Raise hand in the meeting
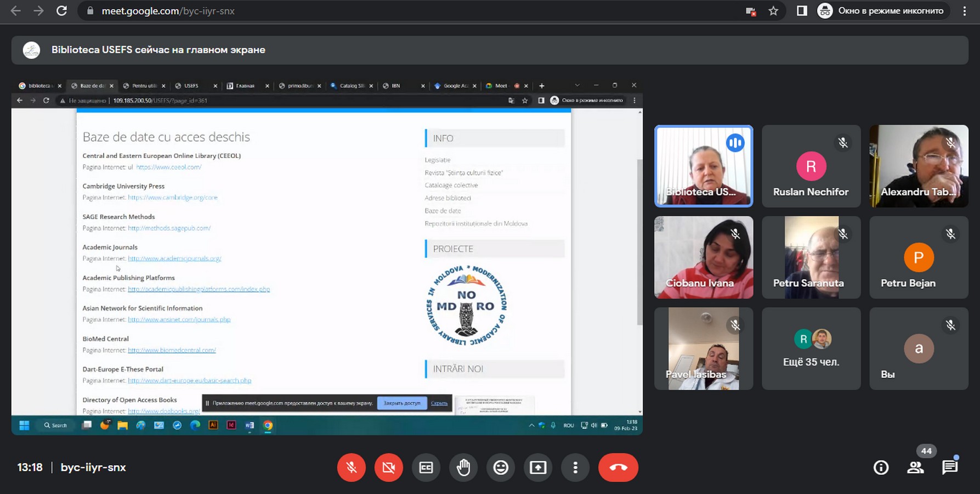Image resolution: width=980 pixels, height=494 pixels. tap(463, 468)
